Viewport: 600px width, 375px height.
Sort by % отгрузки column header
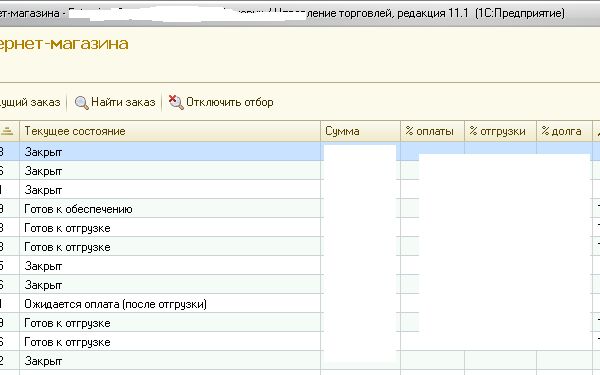501,131
